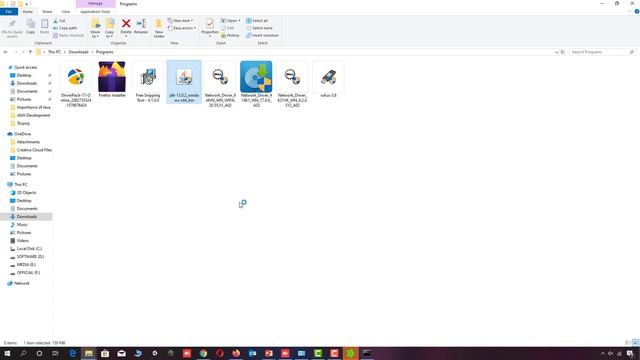This screenshot has height=360, width=640.
Task: Select Videos under This PC
Action: (23, 240)
